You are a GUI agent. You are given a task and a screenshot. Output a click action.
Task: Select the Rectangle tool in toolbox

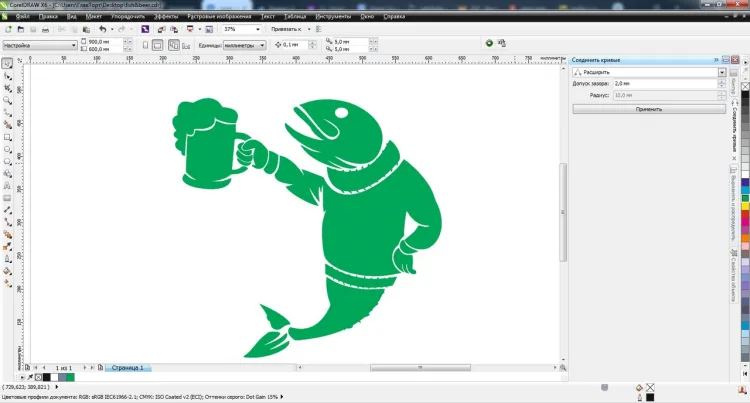7,137
